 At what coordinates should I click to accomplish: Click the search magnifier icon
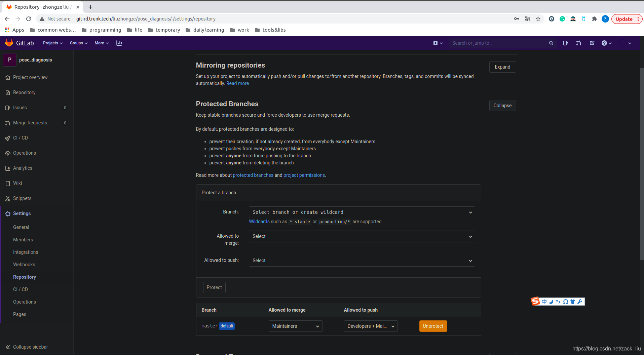[551, 43]
